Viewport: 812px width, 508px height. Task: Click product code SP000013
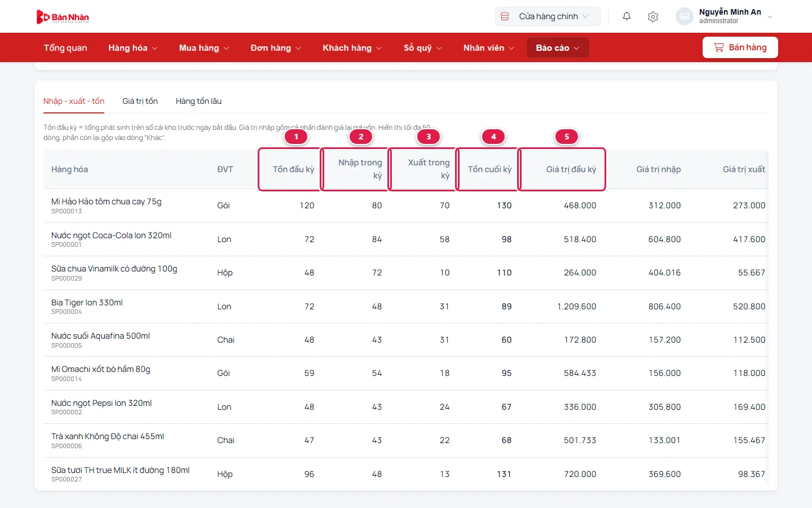pos(67,211)
